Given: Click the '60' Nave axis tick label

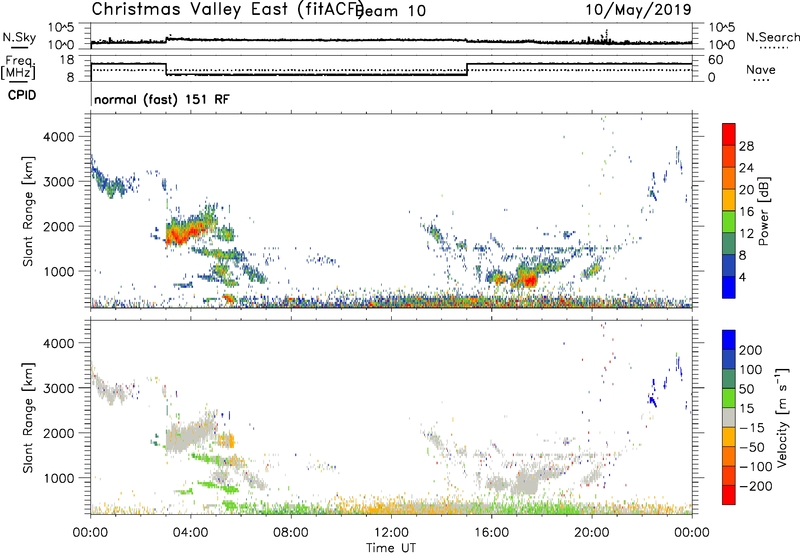Looking at the screenshot, I should [x=715, y=60].
